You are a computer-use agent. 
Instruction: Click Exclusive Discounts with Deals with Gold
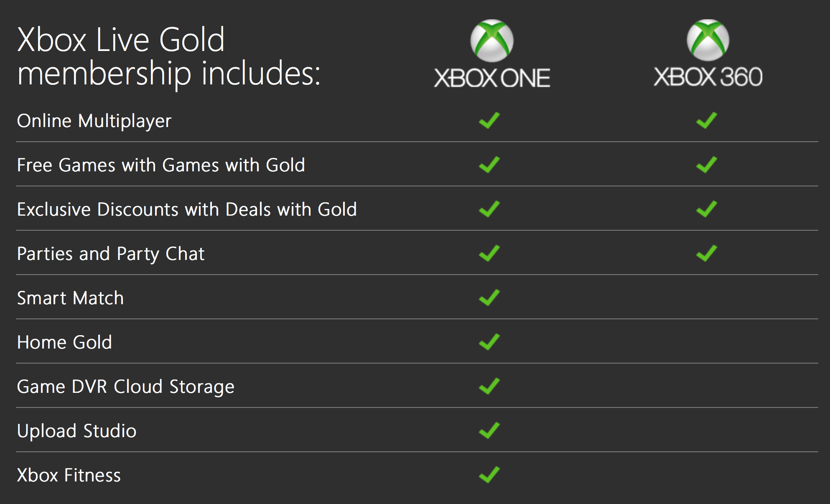(x=187, y=209)
